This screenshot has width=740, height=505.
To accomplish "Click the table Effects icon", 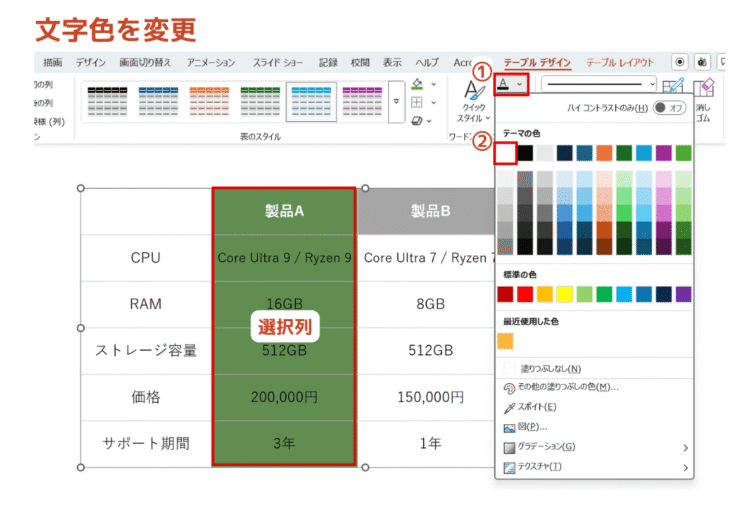I will pos(417,121).
